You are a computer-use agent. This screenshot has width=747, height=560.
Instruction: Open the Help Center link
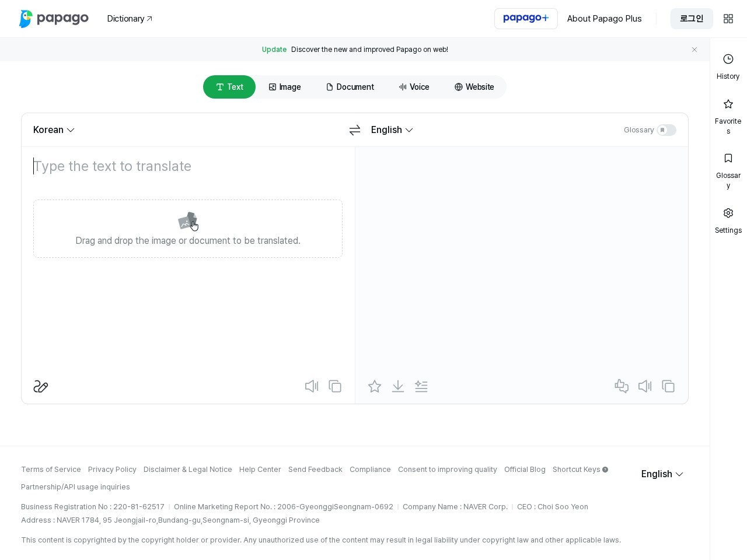tap(260, 470)
